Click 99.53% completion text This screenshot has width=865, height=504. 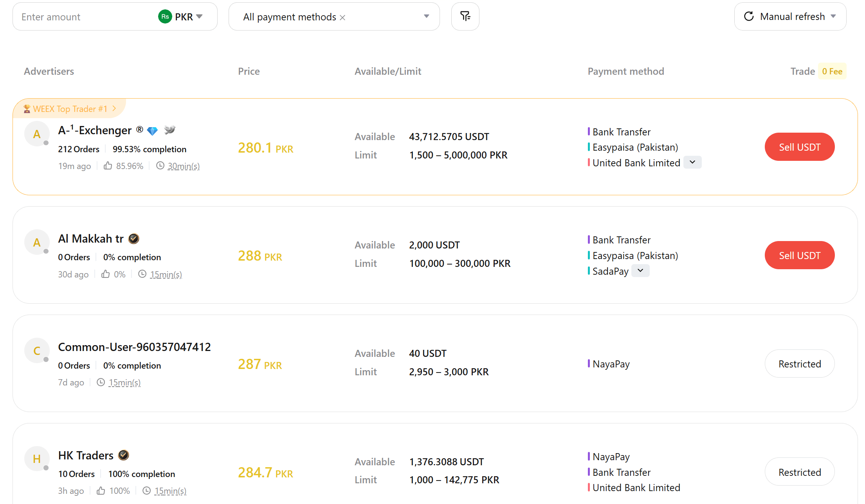150,149
